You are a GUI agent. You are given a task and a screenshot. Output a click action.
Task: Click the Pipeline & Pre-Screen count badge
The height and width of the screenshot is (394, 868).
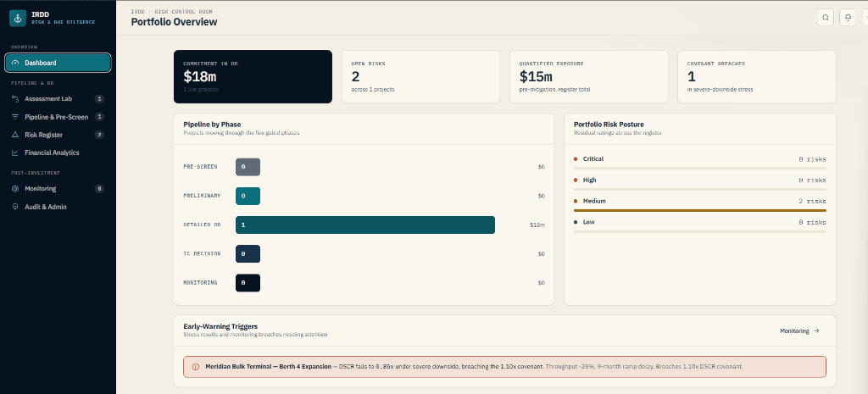[x=99, y=117]
